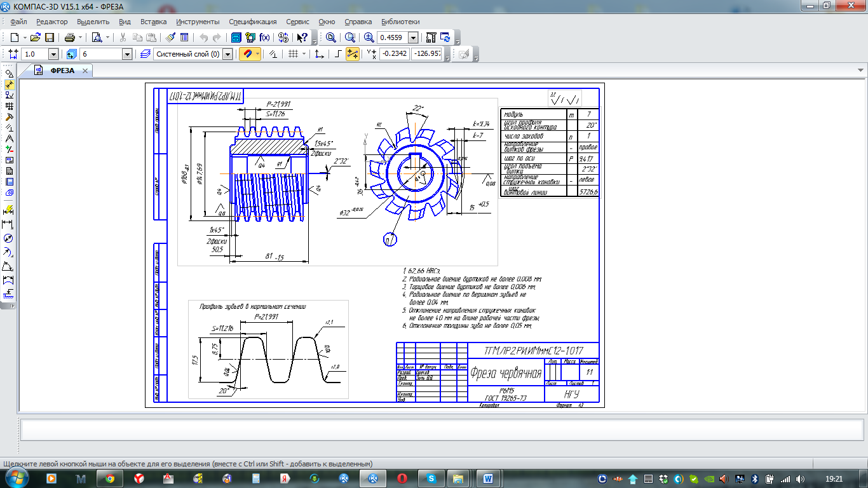This screenshot has width=868, height=488.
Task: Open a file with the folder icon
Action: pos(36,37)
